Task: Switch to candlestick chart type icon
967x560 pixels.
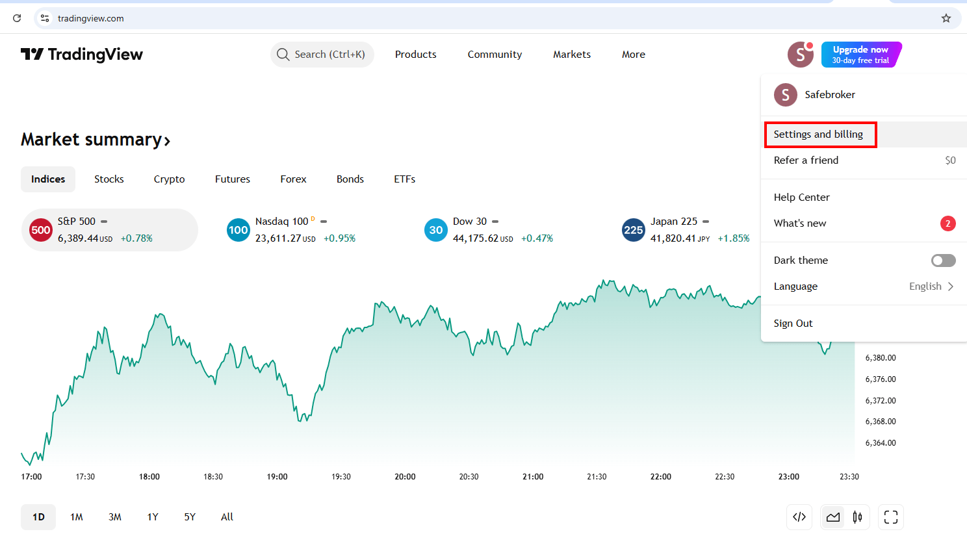Action: (x=857, y=517)
